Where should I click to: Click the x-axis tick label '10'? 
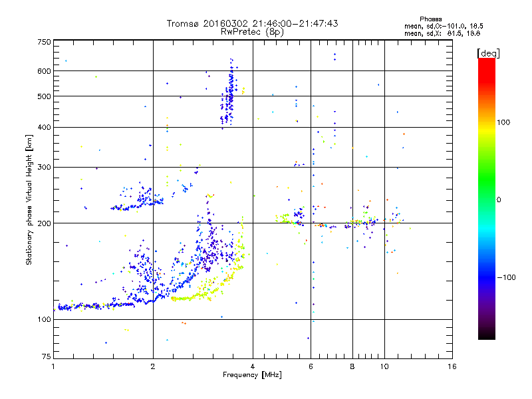[x=384, y=366]
